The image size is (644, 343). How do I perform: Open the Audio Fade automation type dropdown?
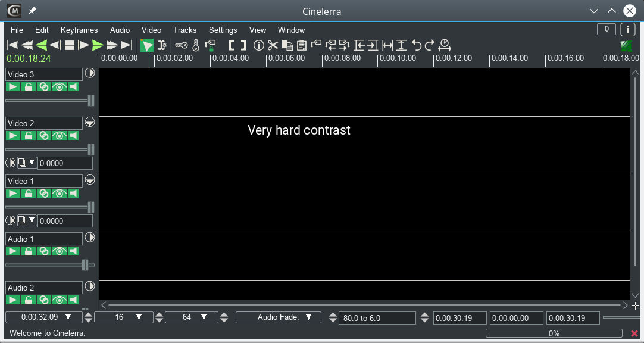[278, 317]
